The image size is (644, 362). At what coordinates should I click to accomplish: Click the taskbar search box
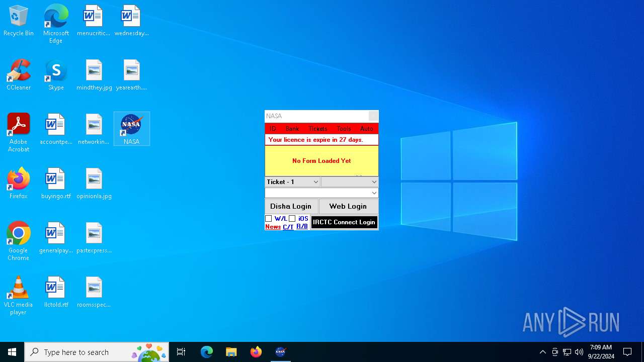(x=97, y=352)
